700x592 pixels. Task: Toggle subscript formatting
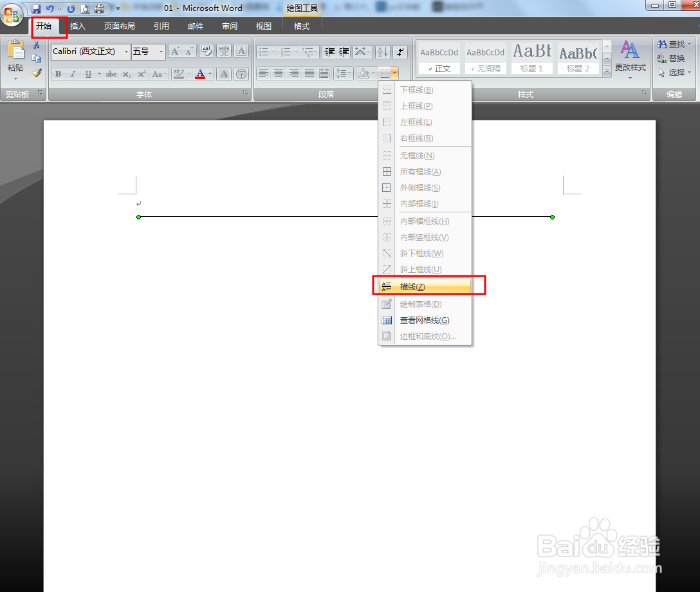tap(127, 74)
